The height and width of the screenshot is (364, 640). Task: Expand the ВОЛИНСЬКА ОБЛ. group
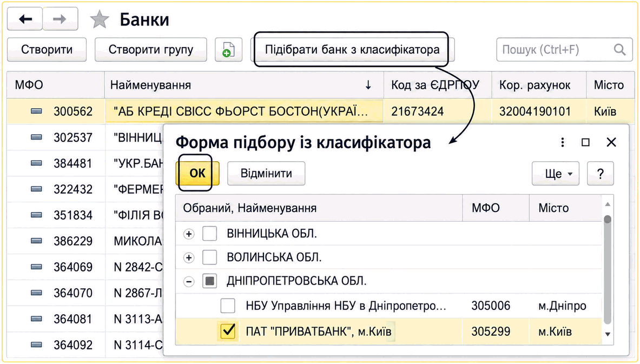[x=189, y=258]
